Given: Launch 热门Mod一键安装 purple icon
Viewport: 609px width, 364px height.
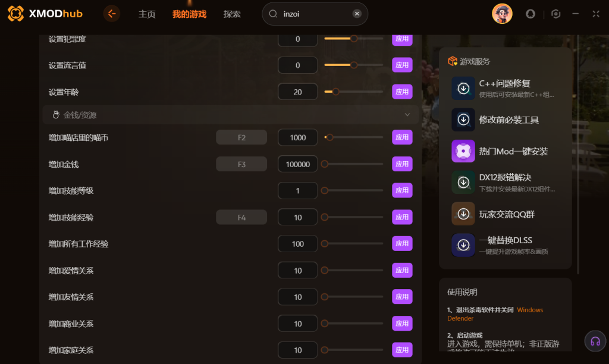Looking at the screenshot, I should pyautogui.click(x=463, y=151).
